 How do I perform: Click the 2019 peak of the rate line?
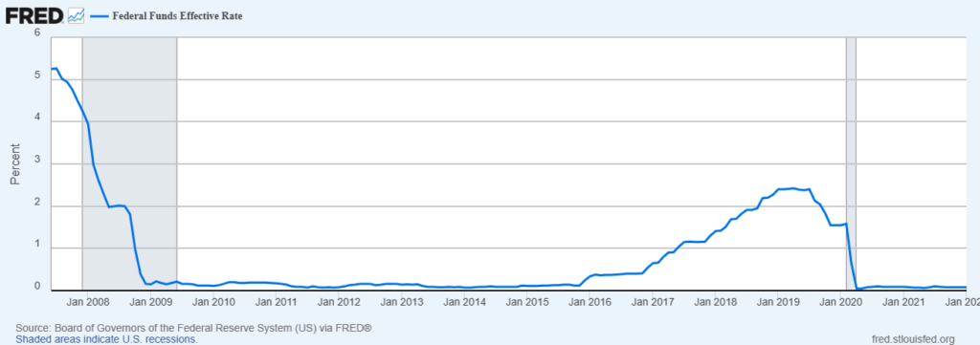(792, 187)
